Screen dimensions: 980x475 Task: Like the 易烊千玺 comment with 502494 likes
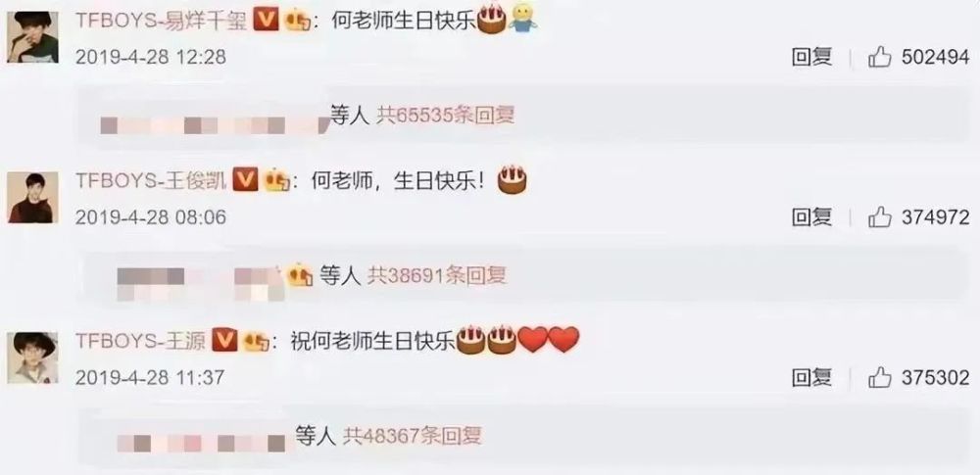[879, 58]
